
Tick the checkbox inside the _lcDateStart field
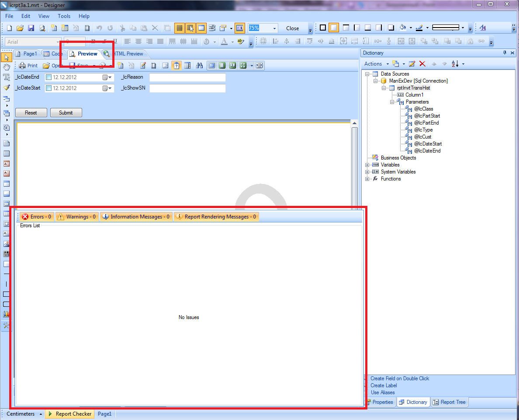[48, 88]
